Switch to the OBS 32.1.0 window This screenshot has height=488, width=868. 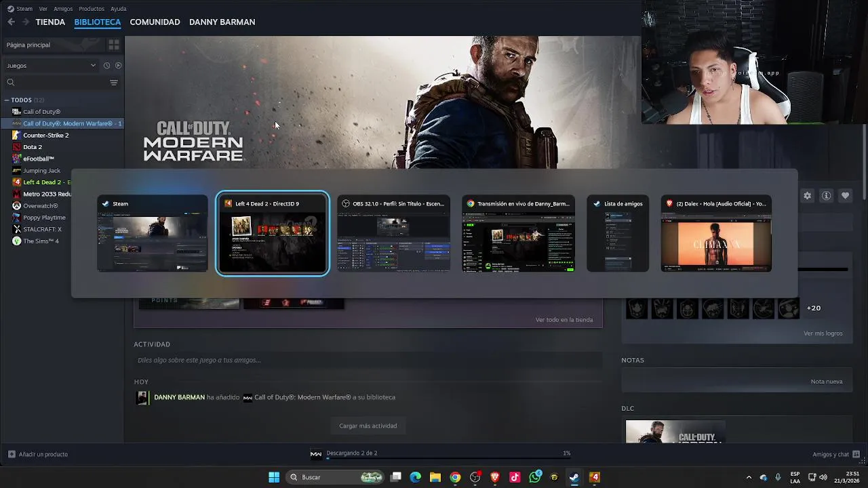pos(393,234)
